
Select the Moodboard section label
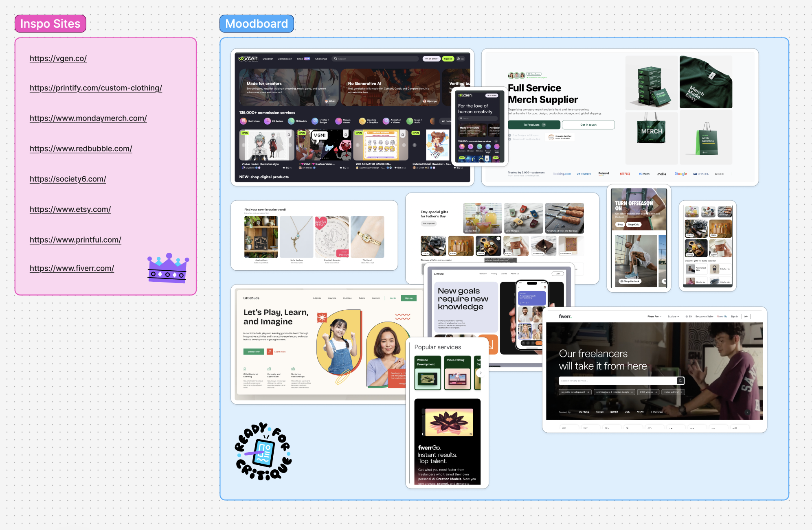tap(257, 24)
